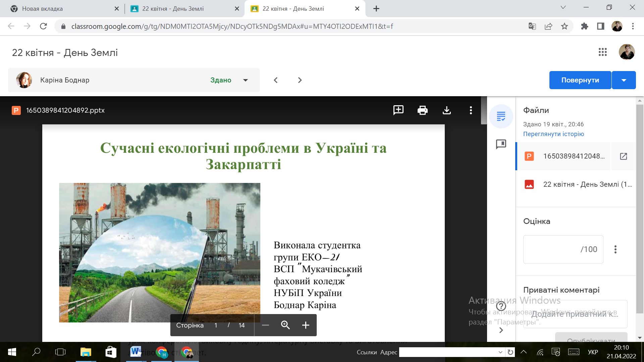Viewport: 644px width, 362px height.
Task: Reload the current page
Action: pos(43,26)
